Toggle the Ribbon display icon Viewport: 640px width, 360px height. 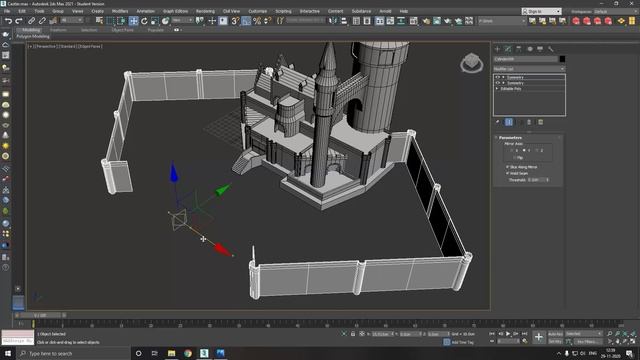click(x=380, y=21)
